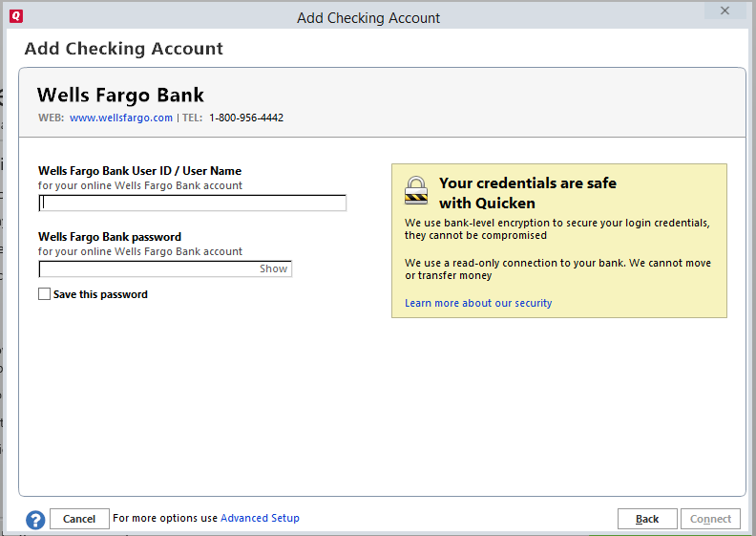Click the Wells Fargo Bank heading
This screenshot has height=536, width=756.
120,95
